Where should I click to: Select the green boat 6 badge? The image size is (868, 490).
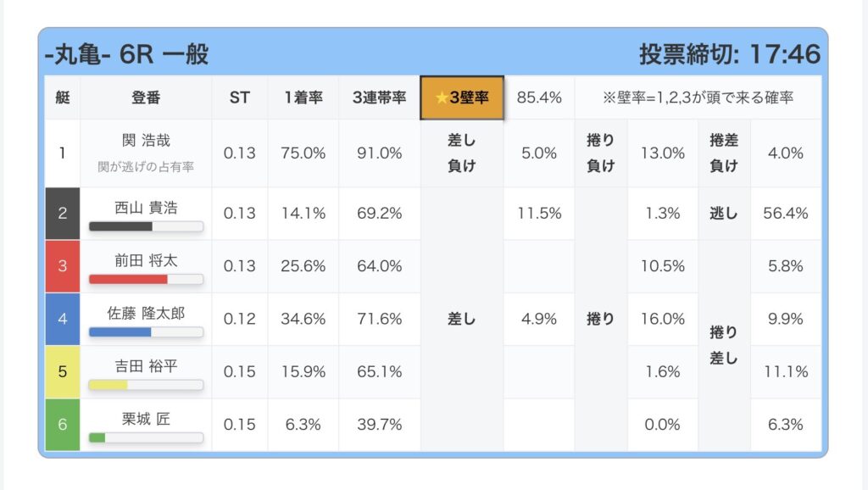[63, 424]
